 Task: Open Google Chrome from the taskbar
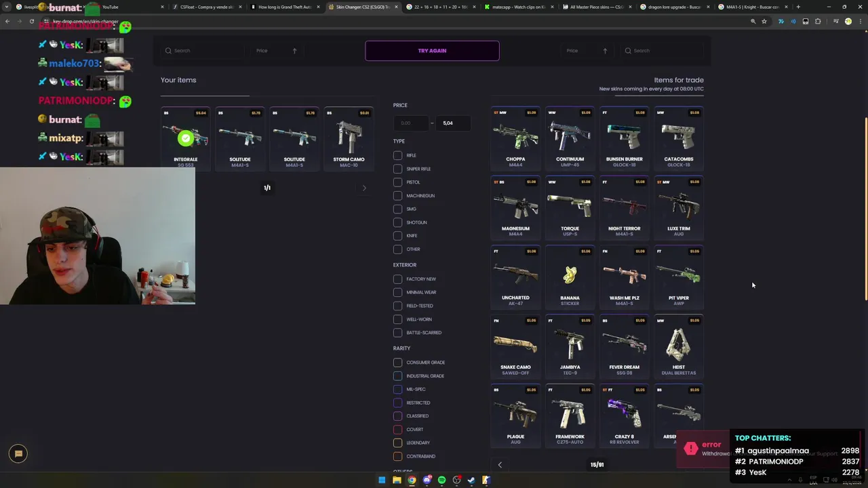pyautogui.click(x=412, y=480)
